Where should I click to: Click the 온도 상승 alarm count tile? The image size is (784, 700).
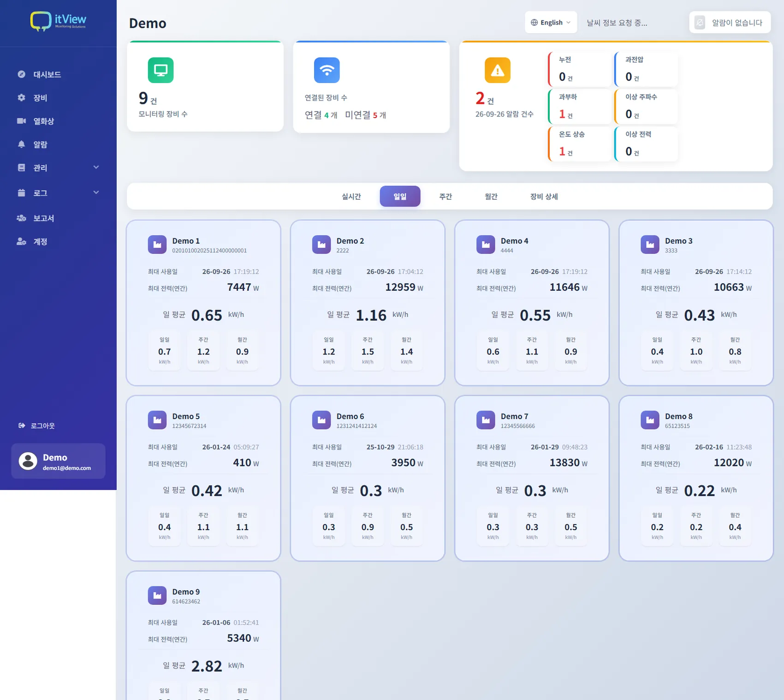[x=580, y=144]
